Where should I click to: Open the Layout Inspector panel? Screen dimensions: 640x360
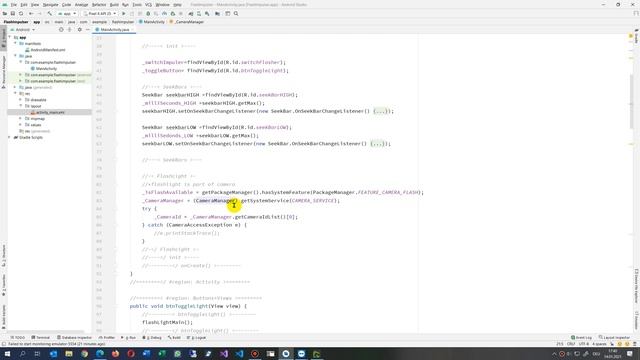(614, 338)
